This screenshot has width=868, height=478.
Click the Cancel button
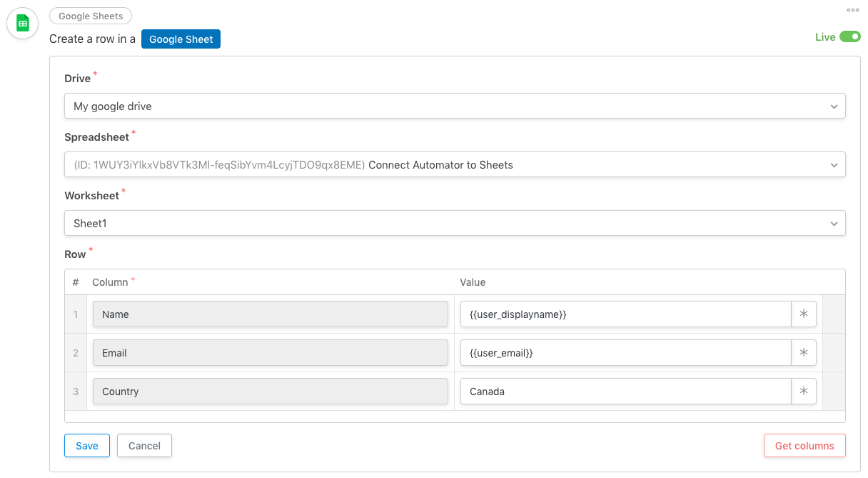click(x=144, y=445)
